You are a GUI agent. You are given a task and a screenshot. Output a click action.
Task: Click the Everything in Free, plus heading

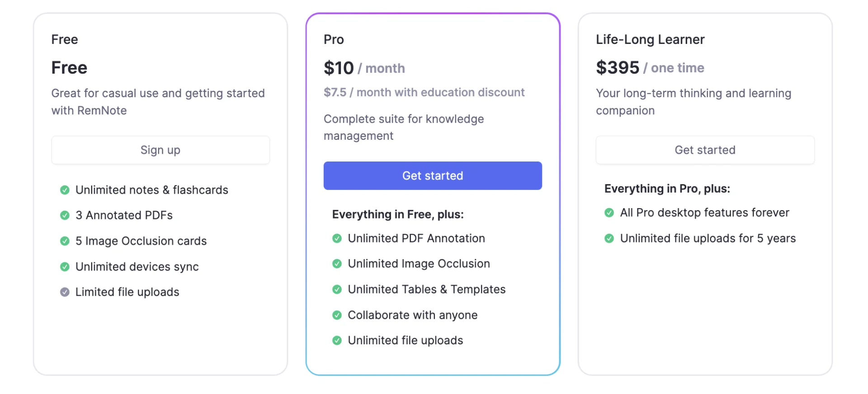coord(398,214)
